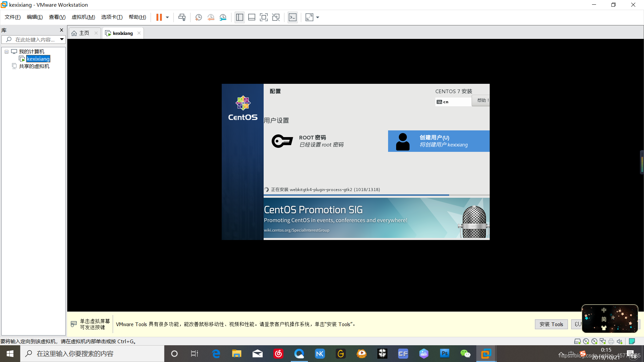Toggle the thumbnail bar view
Viewport: 644px width, 362px height.
pyautogui.click(x=252, y=17)
